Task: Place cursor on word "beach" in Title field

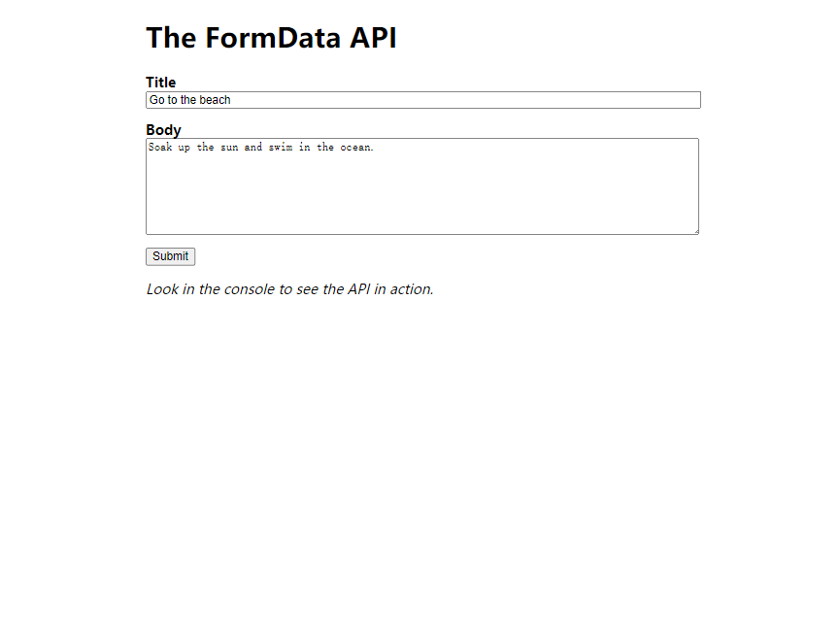Action: pyautogui.click(x=215, y=100)
